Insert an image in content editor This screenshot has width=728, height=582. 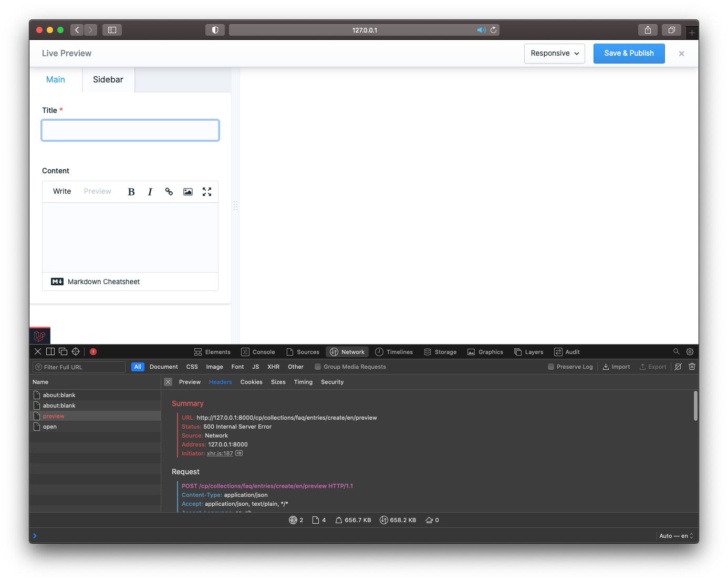point(188,192)
